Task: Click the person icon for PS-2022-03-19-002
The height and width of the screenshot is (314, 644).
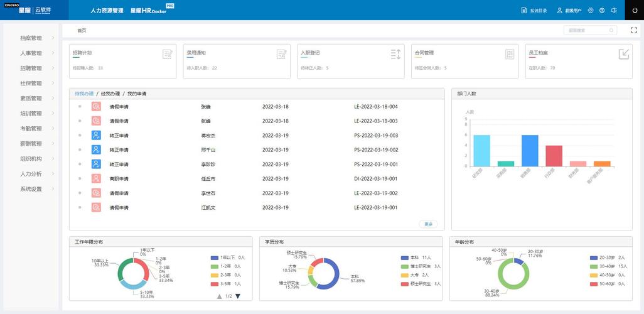Action: [x=96, y=149]
